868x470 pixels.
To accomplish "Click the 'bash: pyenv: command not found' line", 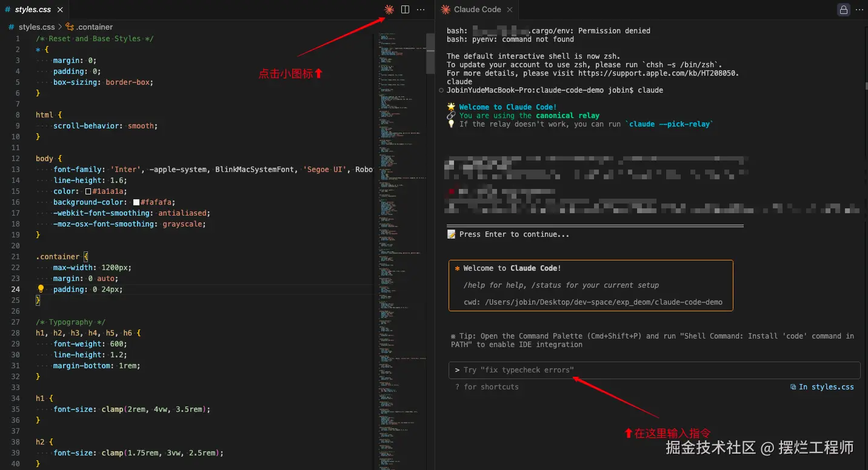I will click(510, 39).
